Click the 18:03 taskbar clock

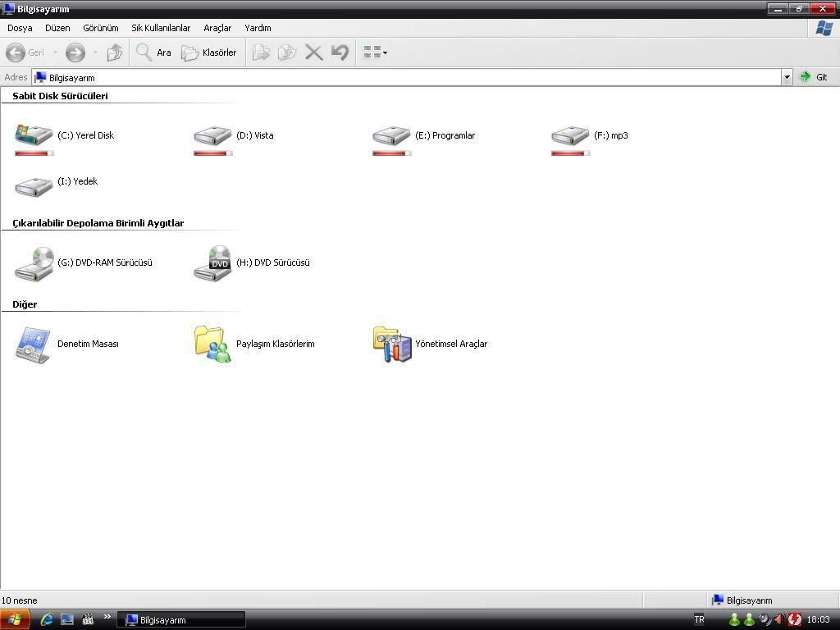click(818, 620)
